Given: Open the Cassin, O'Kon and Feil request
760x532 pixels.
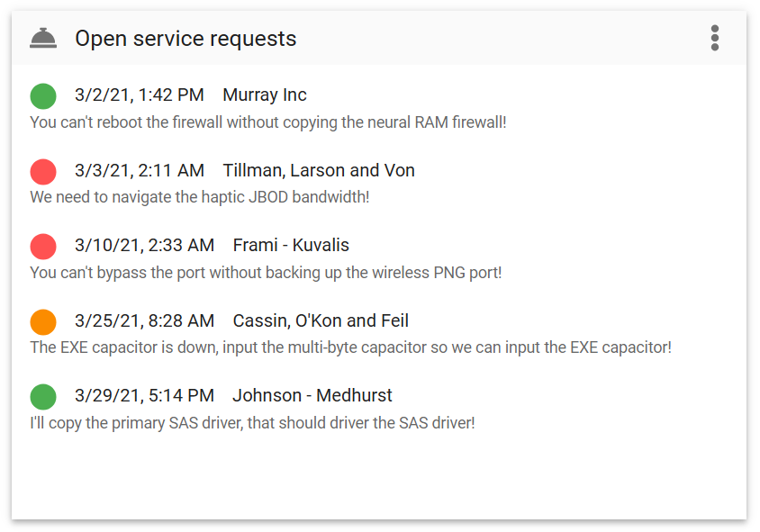Looking at the screenshot, I should pyautogui.click(x=379, y=333).
